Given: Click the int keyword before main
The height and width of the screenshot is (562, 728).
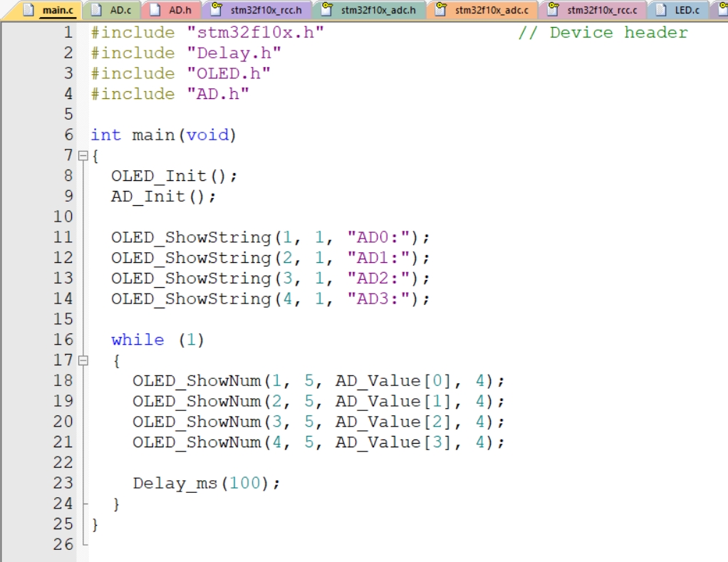Looking at the screenshot, I should click(106, 135).
